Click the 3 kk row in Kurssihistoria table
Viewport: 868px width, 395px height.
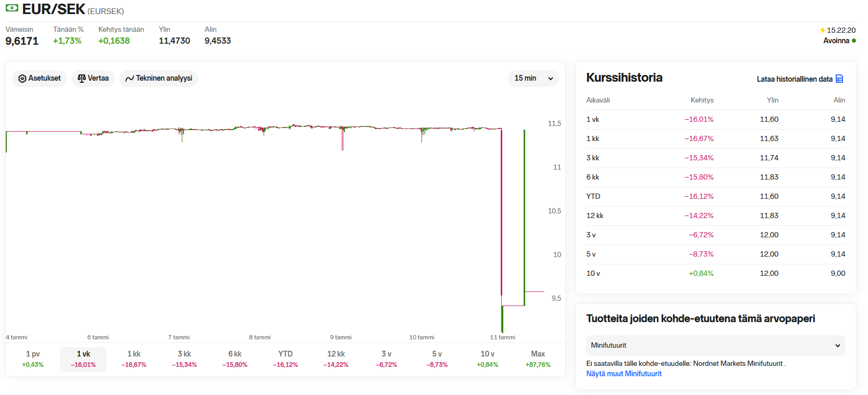point(715,158)
